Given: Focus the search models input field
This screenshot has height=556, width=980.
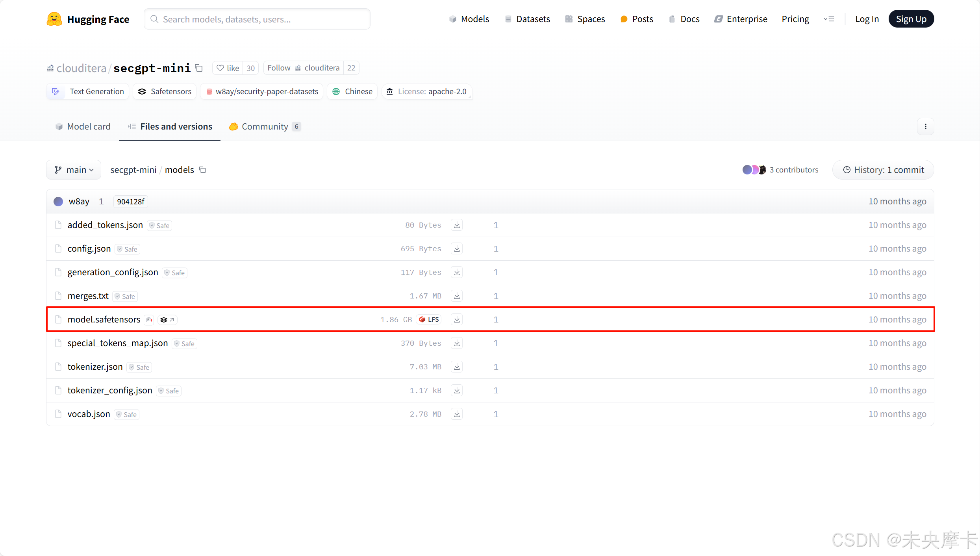Looking at the screenshot, I should pyautogui.click(x=257, y=19).
